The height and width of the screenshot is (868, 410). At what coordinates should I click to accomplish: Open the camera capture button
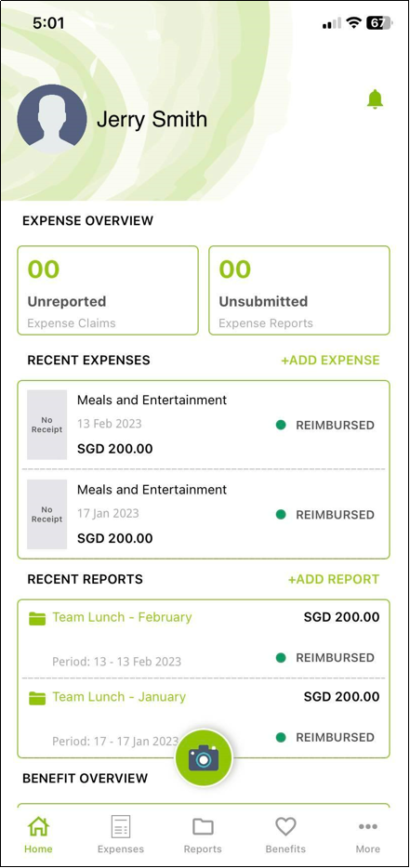click(204, 757)
